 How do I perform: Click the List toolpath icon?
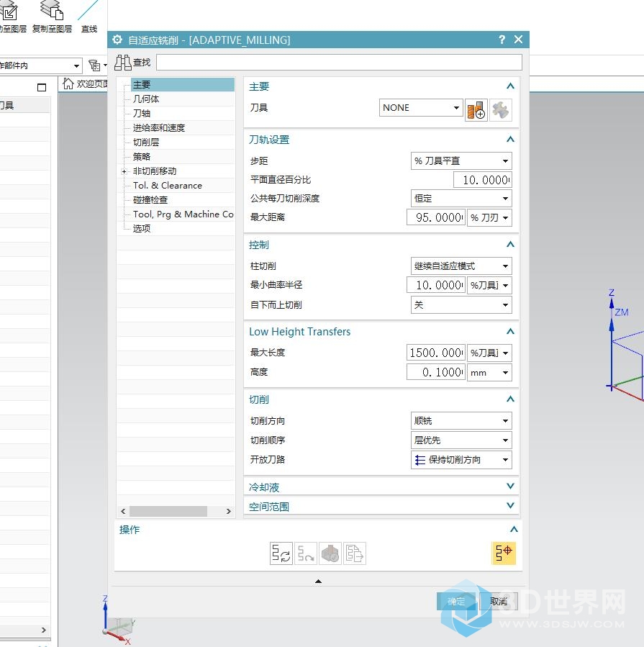tap(355, 553)
